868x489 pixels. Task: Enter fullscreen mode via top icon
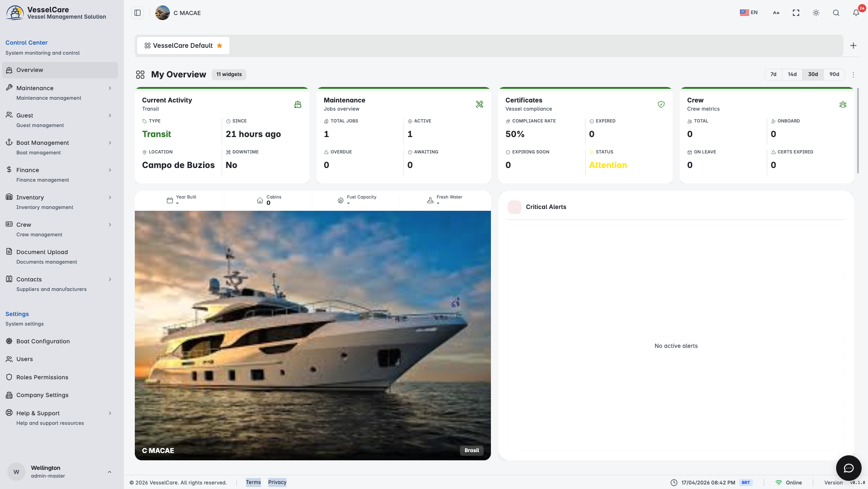pyautogui.click(x=796, y=13)
